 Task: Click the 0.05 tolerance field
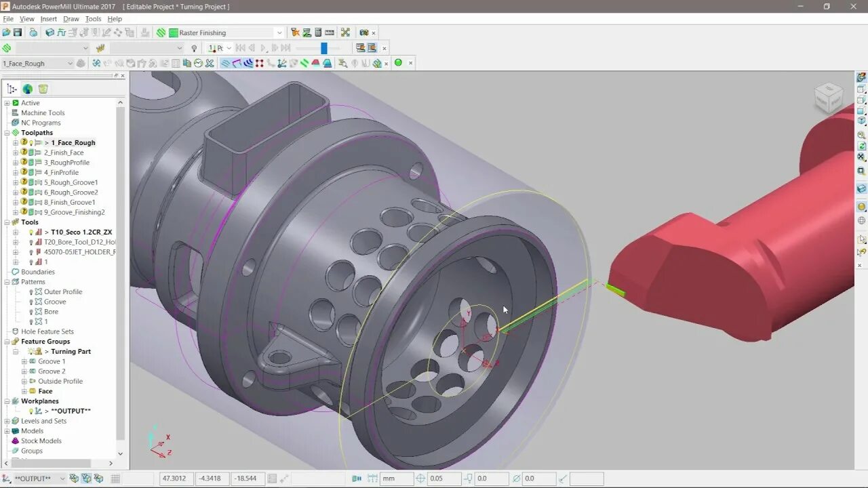[445, 479]
